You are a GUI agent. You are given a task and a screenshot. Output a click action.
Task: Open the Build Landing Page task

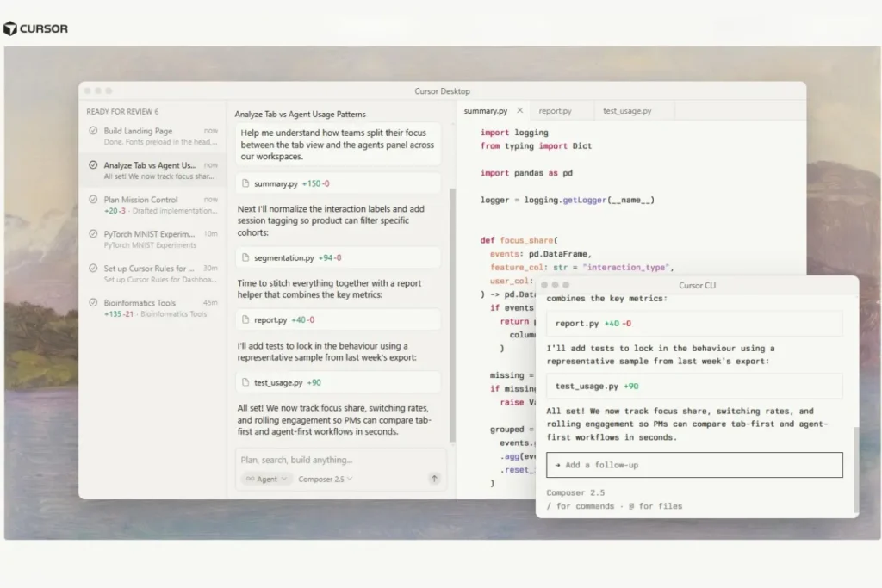152,136
